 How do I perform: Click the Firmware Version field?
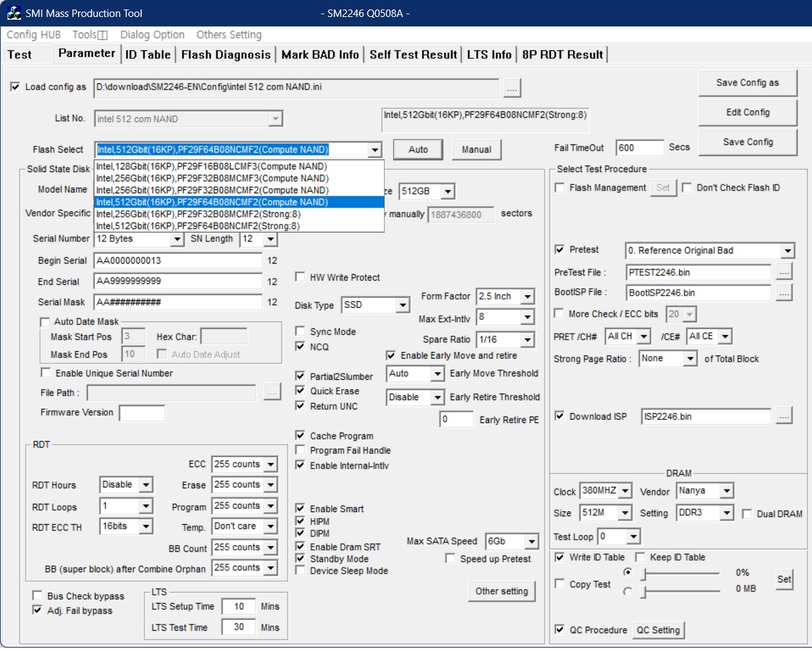coord(142,412)
